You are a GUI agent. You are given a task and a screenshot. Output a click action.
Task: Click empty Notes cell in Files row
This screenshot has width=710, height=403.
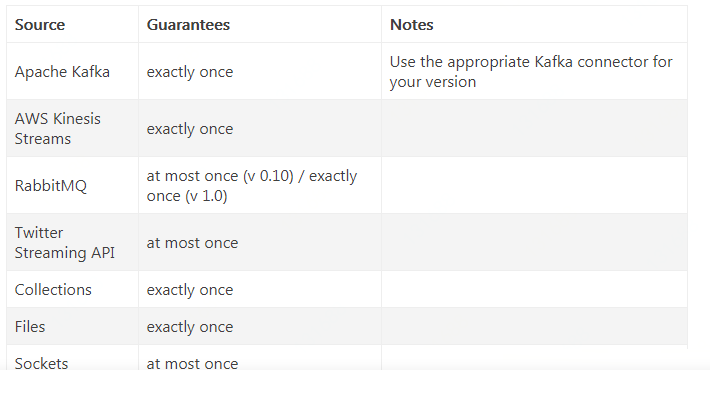point(534,327)
